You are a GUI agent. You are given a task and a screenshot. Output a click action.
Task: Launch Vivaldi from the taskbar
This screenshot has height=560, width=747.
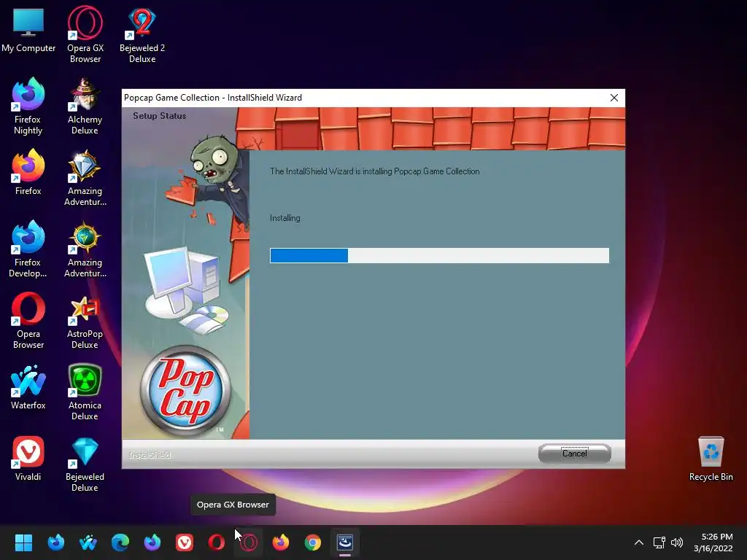[185, 542]
